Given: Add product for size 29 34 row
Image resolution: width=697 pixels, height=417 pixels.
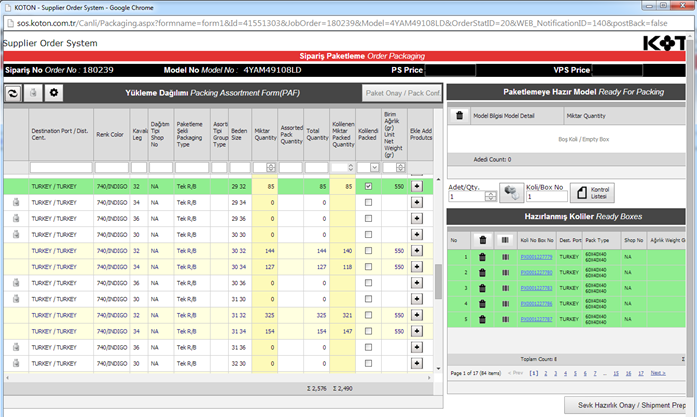Looking at the screenshot, I should [417, 202].
